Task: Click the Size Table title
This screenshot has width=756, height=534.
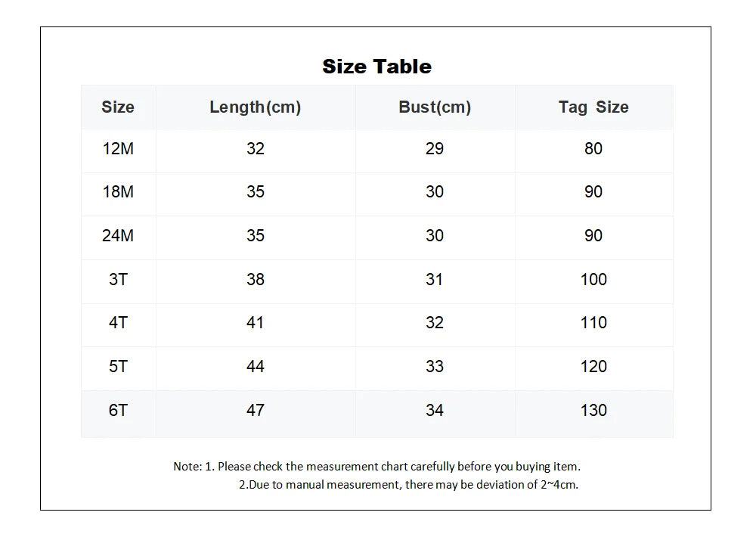Action: coord(376,67)
